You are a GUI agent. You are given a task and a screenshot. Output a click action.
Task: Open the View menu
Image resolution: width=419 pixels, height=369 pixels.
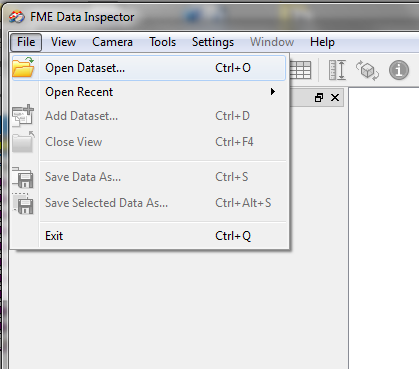coord(63,42)
